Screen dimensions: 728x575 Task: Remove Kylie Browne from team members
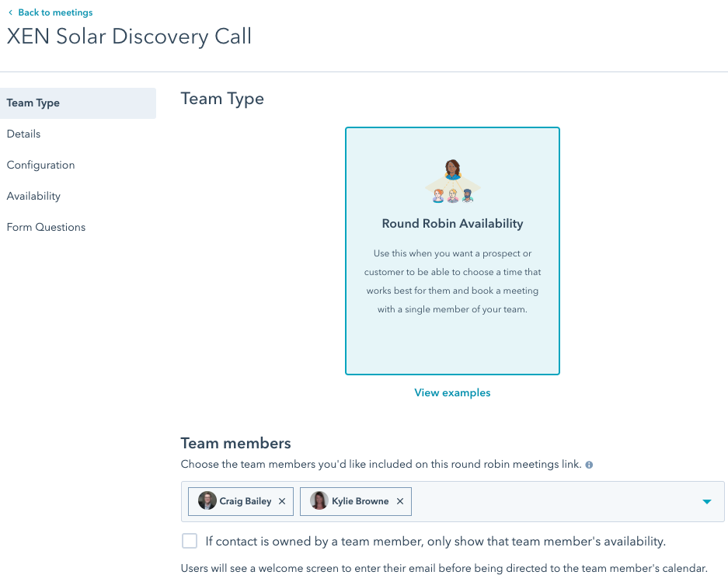point(400,502)
